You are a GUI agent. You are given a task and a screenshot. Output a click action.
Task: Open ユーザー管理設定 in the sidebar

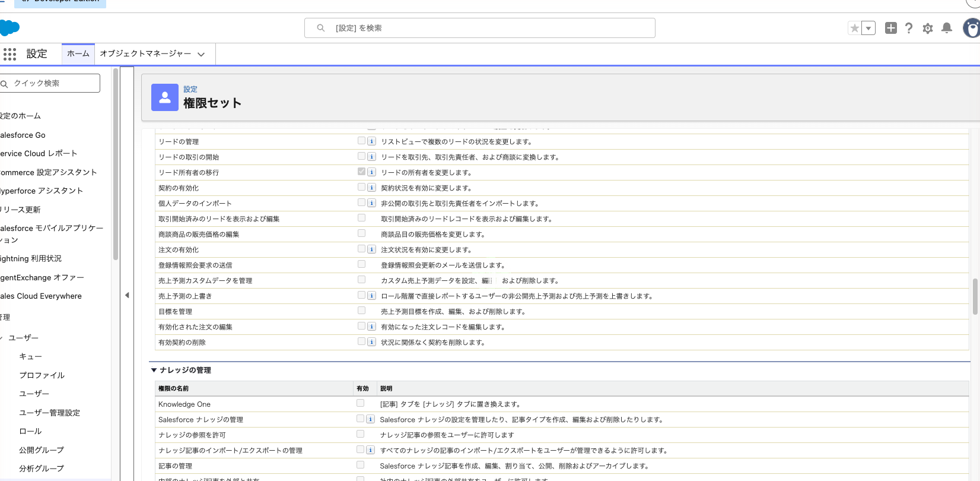(49, 413)
